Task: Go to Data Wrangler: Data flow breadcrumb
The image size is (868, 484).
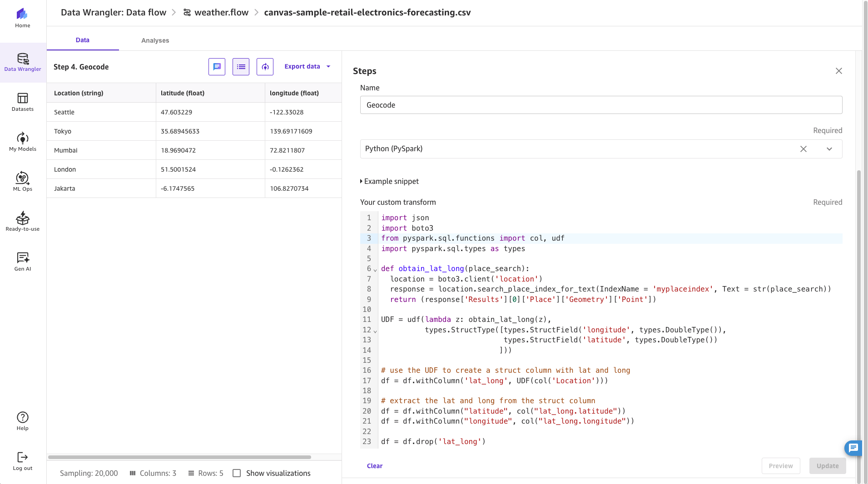Action: 114,12
